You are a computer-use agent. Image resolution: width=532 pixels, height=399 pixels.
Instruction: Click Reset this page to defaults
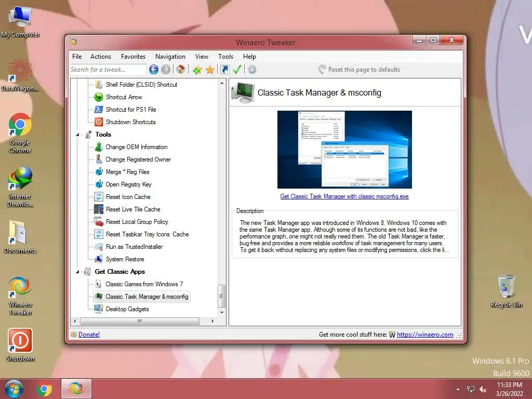click(x=360, y=70)
